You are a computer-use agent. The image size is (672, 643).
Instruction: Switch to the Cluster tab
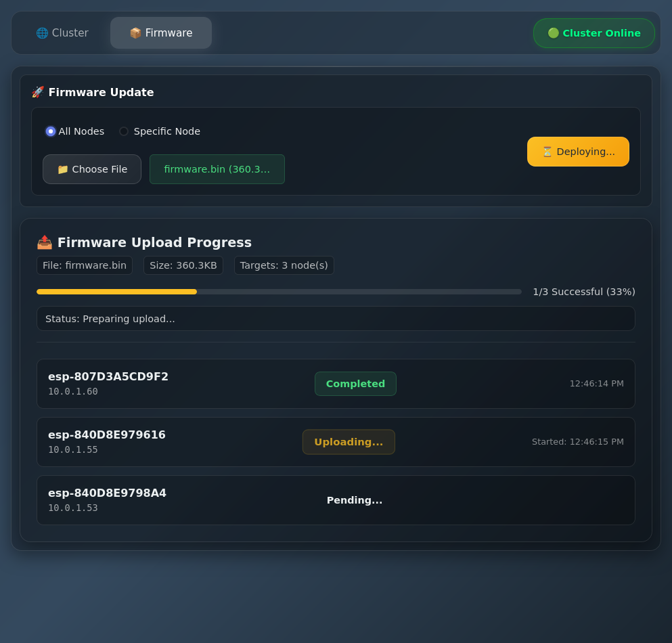click(x=62, y=32)
